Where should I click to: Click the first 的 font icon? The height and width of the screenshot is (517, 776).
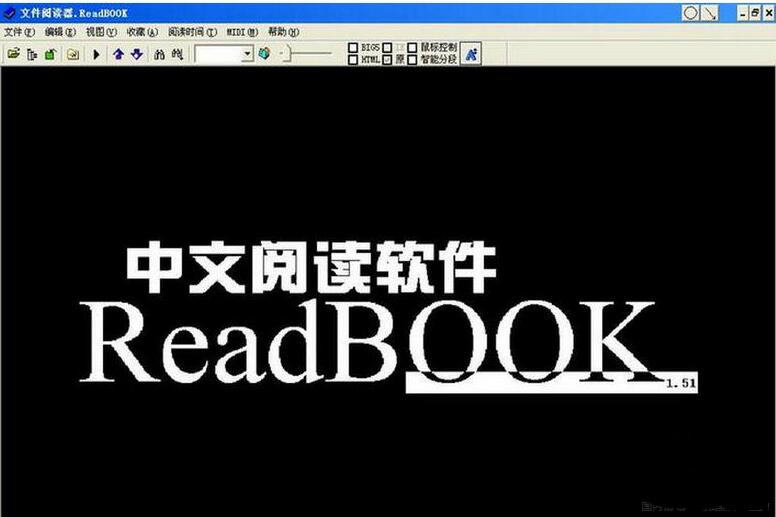[x=159, y=54]
